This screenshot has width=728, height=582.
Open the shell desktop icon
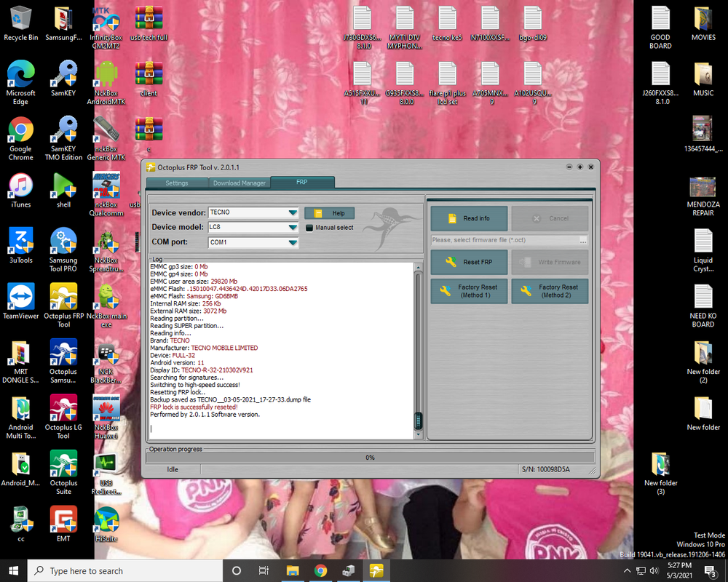(x=63, y=191)
